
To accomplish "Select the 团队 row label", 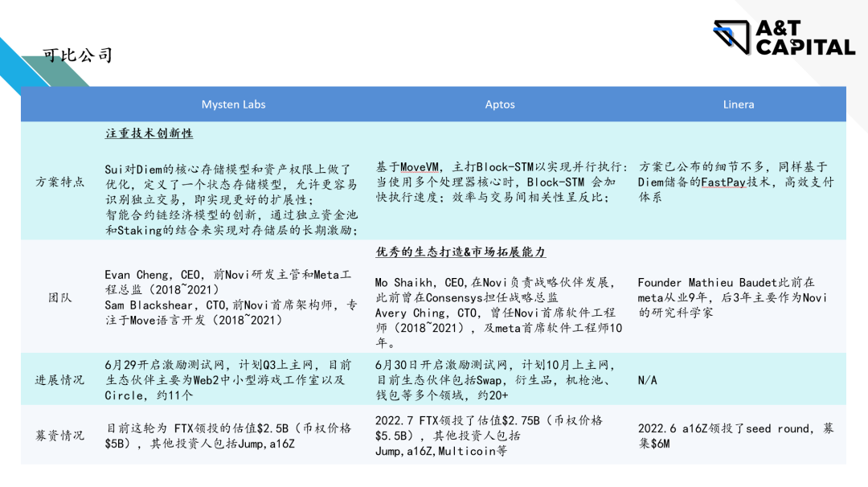I will click(59, 297).
